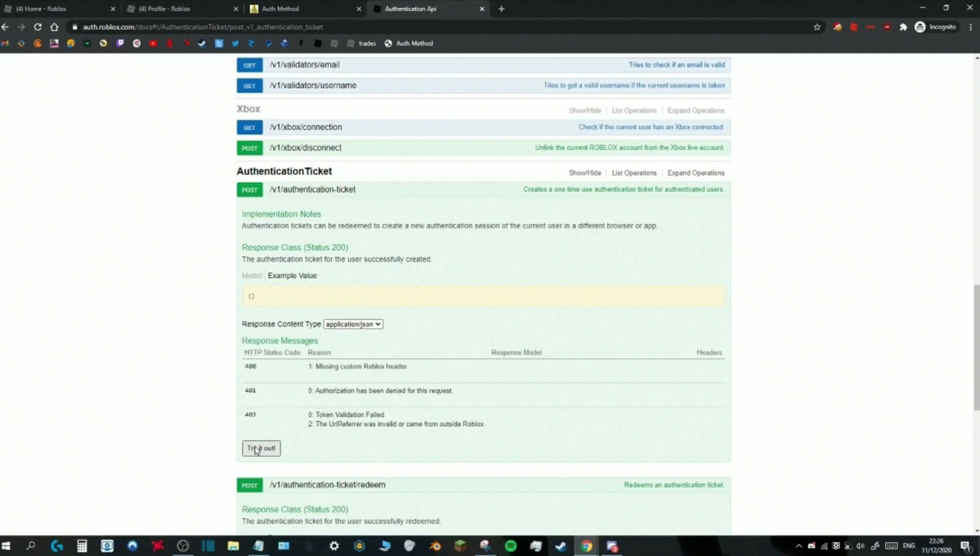The height and width of the screenshot is (556, 980).
Task: Expand /v1/authentication-ticket/redeem endpoint
Action: [x=483, y=485]
